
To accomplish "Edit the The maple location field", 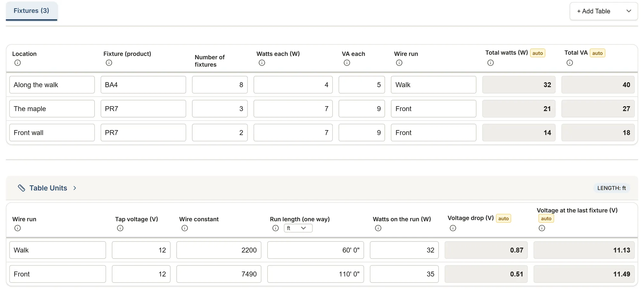I will [x=52, y=108].
